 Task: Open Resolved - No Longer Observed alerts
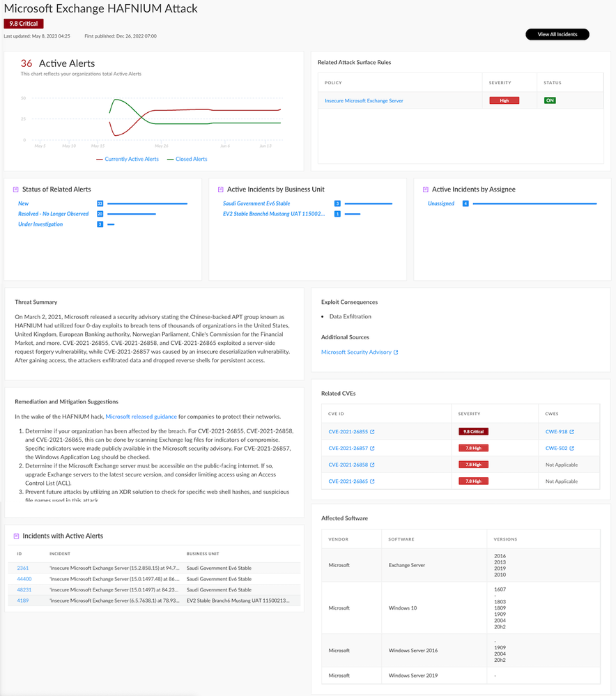pos(53,214)
